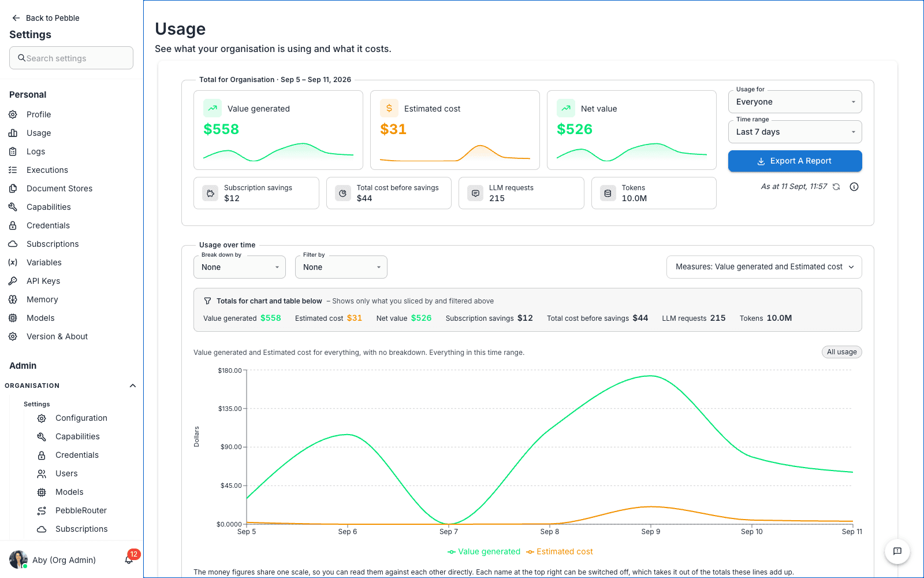Image resolution: width=924 pixels, height=578 pixels.
Task: Click the Logs clipboard icon
Action: pyautogui.click(x=13, y=151)
